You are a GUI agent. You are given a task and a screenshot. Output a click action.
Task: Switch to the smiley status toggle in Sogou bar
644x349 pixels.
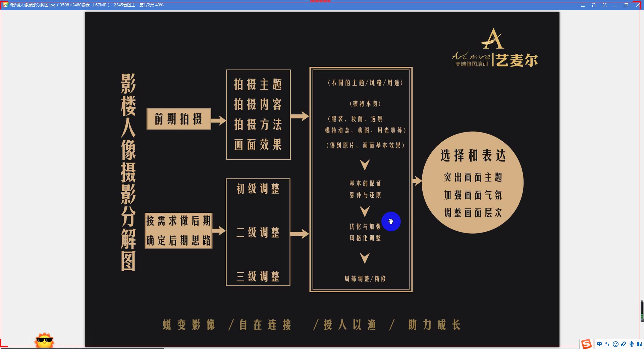[616, 344]
